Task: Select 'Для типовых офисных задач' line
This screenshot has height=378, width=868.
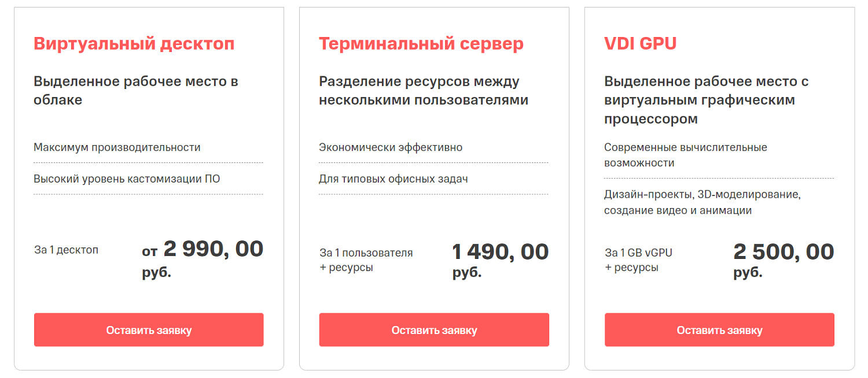Action: [x=393, y=179]
